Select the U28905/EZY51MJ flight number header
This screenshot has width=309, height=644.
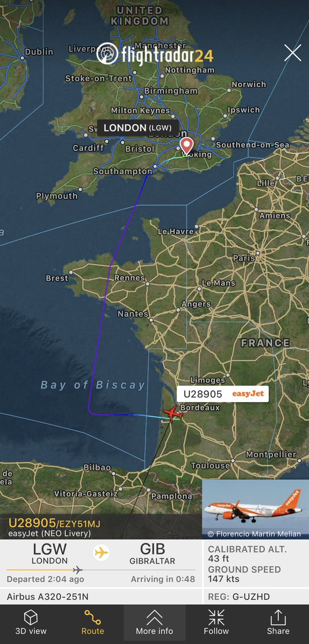click(x=54, y=523)
